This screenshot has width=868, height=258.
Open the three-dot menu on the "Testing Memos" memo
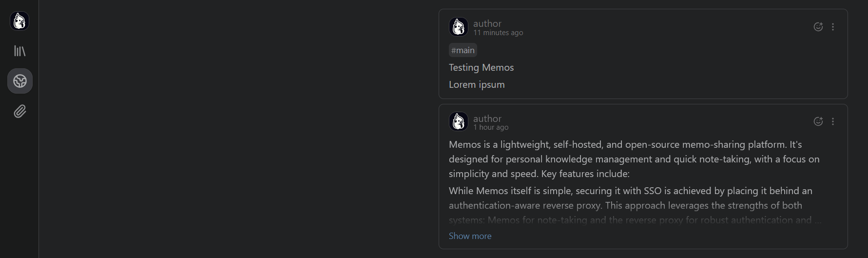pyautogui.click(x=833, y=27)
